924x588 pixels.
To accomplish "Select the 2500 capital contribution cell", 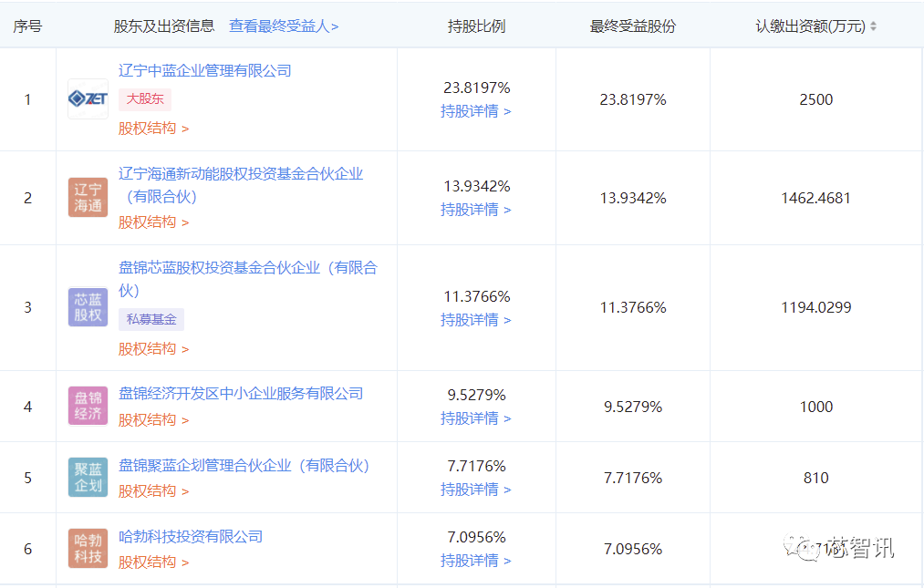I will [x=816, y=99].
